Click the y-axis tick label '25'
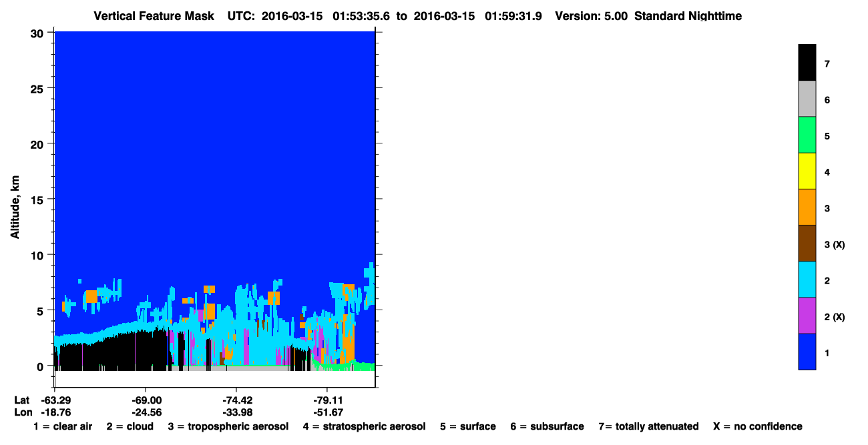Screen dimensions: 868x445 coord(39,88)
